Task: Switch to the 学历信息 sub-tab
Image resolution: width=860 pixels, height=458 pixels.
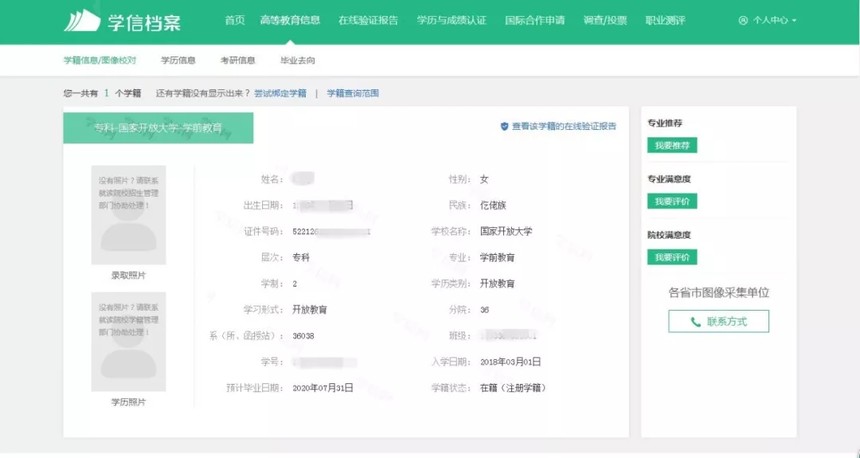Action: tap(178, 60)
